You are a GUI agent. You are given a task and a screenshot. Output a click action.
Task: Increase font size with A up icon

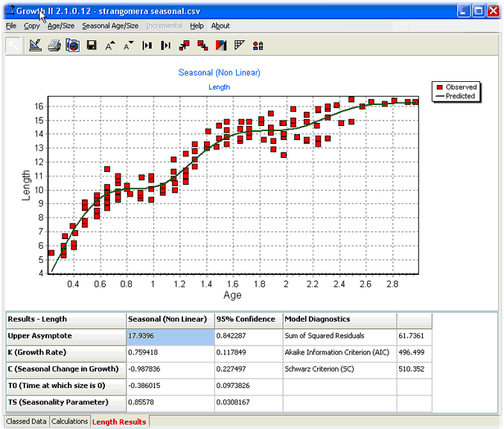click(110, 45)
